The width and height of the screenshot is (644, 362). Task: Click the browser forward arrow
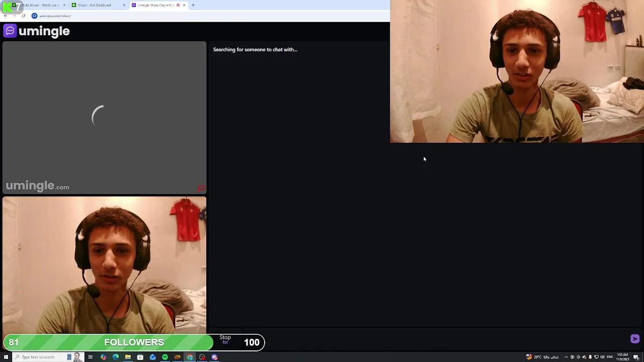pyautogui.click(x=14, y=16)
